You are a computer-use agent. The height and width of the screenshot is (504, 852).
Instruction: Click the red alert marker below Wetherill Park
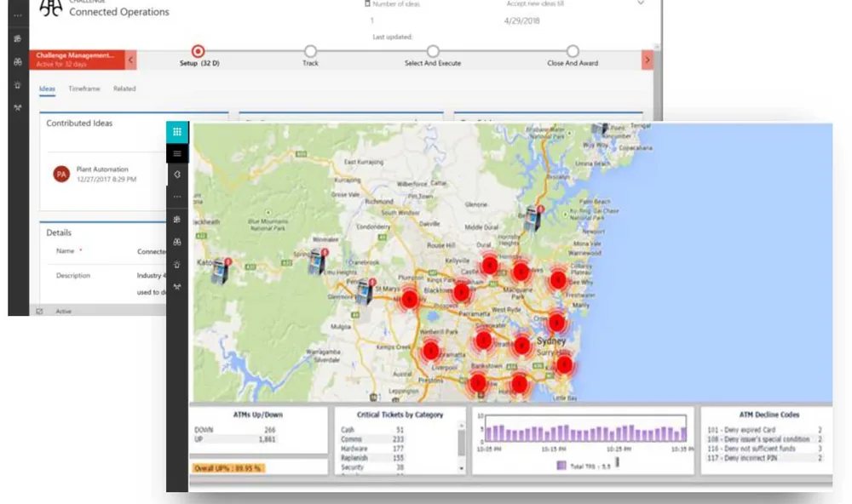[x=431, y=351]
